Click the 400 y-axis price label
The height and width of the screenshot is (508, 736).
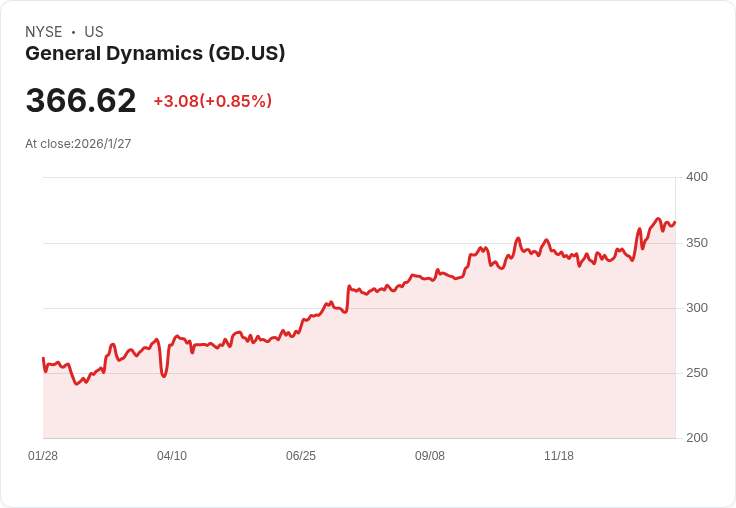[696, 177]
